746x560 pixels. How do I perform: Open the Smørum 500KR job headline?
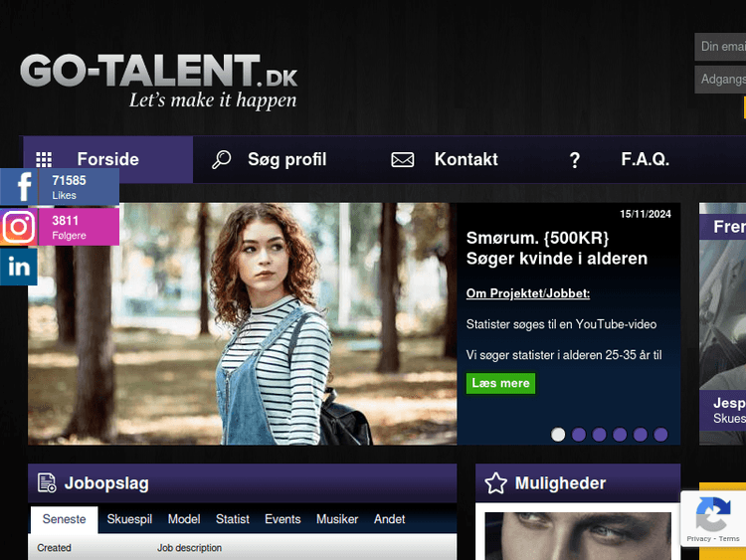[557, 248]
